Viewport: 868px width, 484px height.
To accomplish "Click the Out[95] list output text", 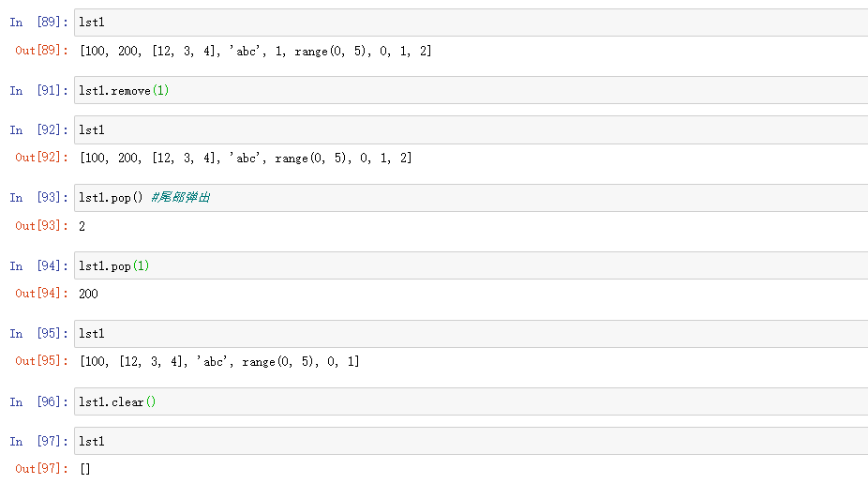I will tap(219, 361).
